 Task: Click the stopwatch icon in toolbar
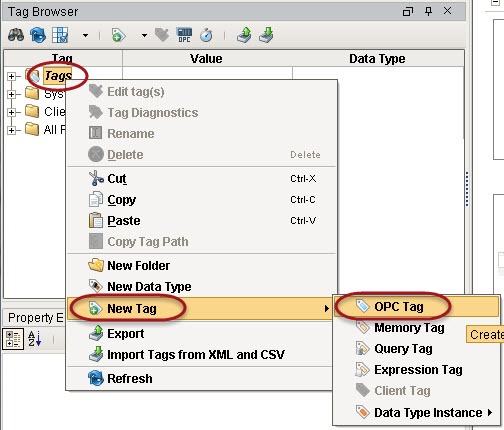pos(206,35)
